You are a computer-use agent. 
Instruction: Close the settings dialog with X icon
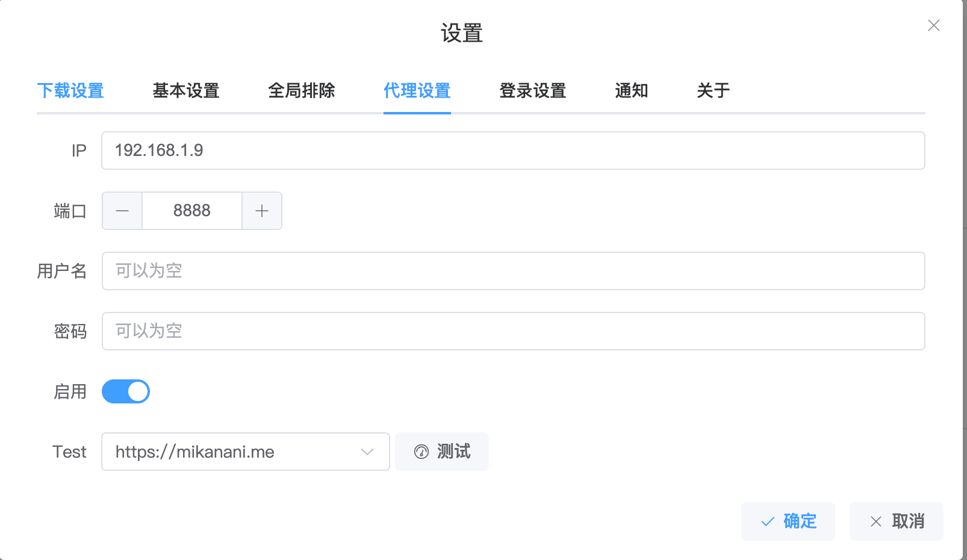[933, 25]
